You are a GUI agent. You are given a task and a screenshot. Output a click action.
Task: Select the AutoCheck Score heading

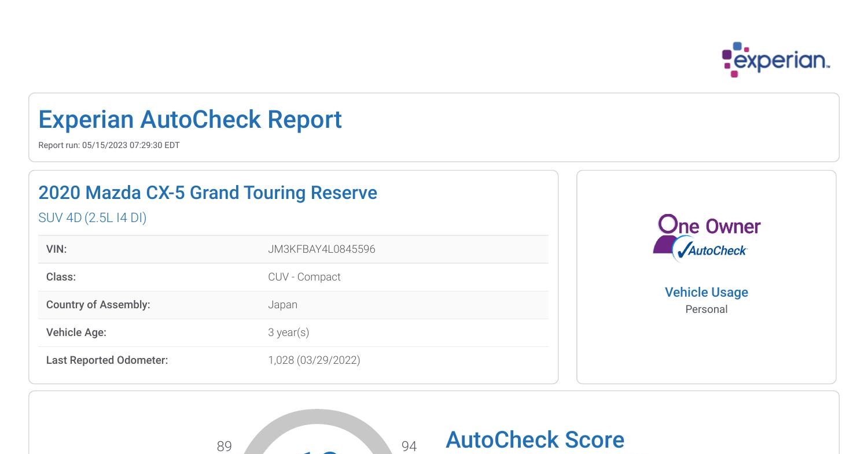[x=535, y=440]
